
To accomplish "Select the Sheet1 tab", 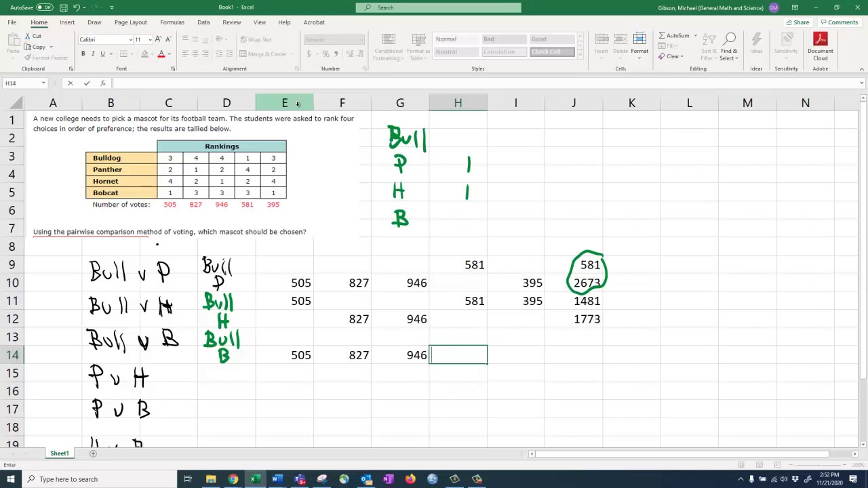I will pyautogui.click(x=59, y=453).
